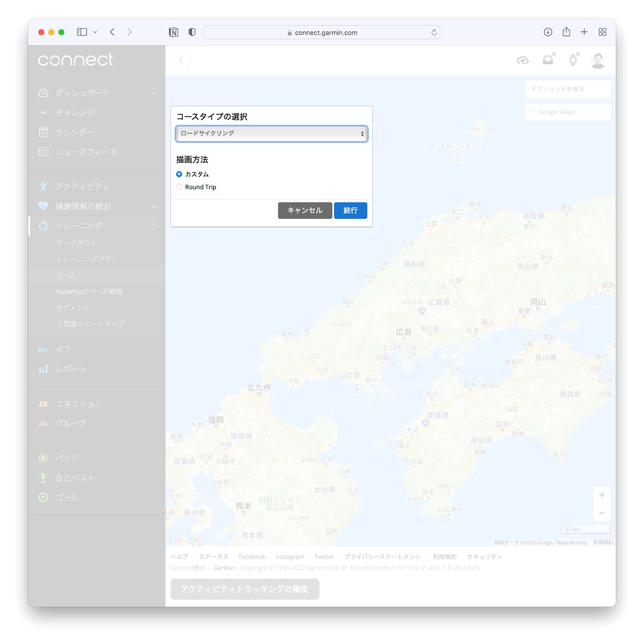Viewport: 644px width, 644px height.
Task: Open the notifications inbox icon
Action: click(x=548, y=60)
